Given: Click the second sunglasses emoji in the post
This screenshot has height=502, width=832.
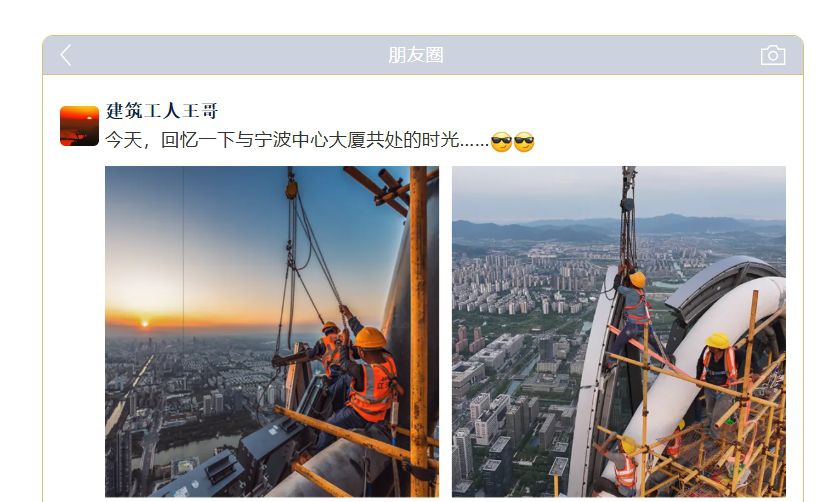Looking at the screenshot, I should click(x=524, y=142).
